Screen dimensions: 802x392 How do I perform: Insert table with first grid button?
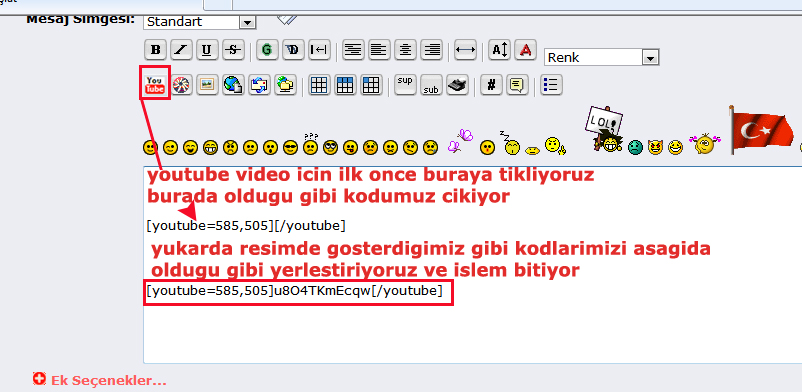click(x=319, y=85)
